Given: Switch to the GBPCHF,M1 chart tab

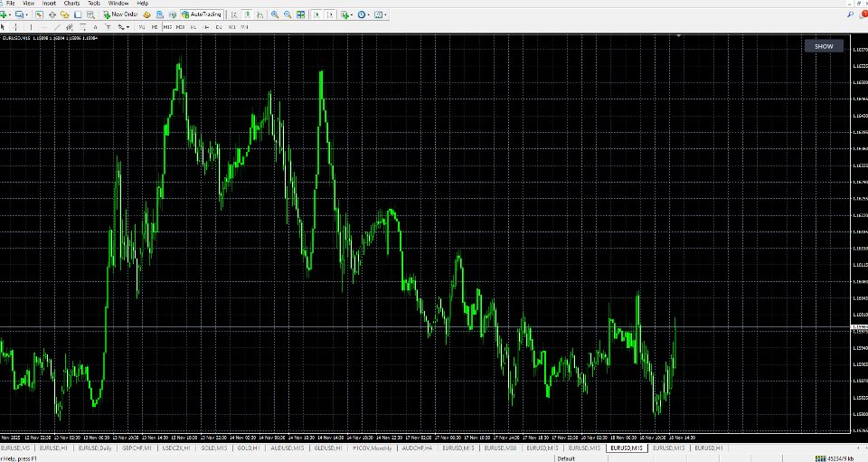Looking at the screenshot, I should click(137, 448).
